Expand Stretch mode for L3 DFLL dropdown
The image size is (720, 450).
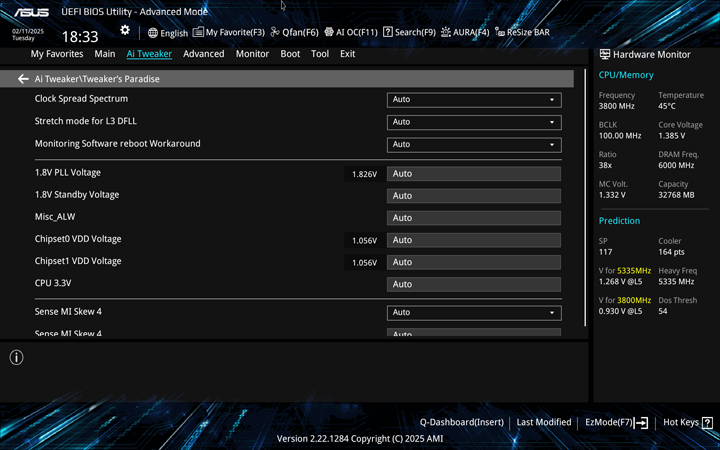tap(473, 122)
